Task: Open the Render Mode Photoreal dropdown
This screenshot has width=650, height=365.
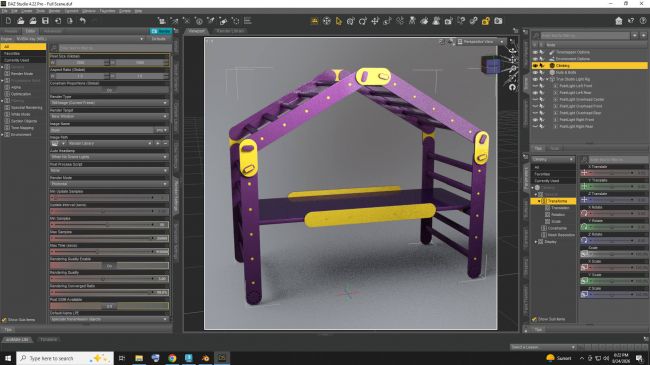Action: point(109,184)
